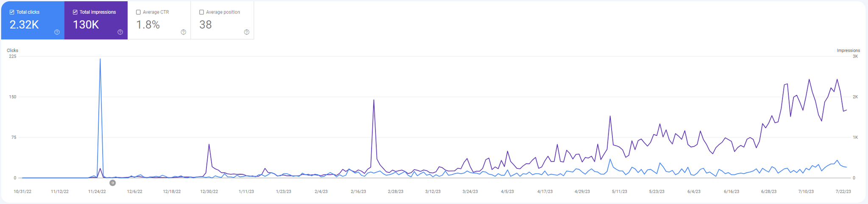Click the 2.32K total clicks value
The height and width of the screenshot is (204, 868).
point(24,25)
